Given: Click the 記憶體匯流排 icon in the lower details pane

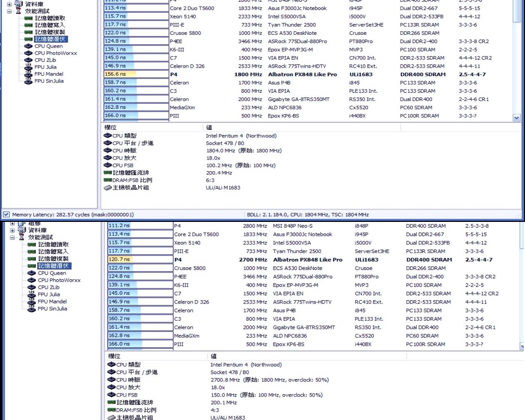Looking at the screenshot, I should tap(112, 402).
